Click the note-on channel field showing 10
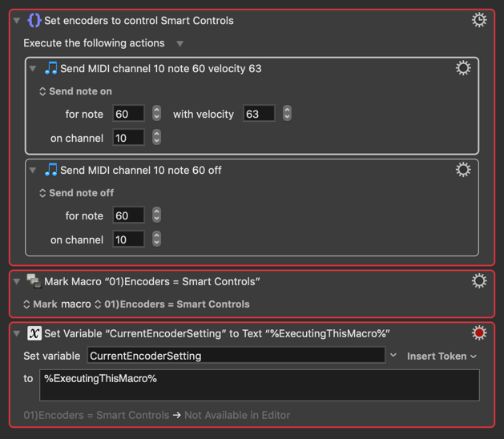Screen dimensions: 504x439 coord(128,138)
